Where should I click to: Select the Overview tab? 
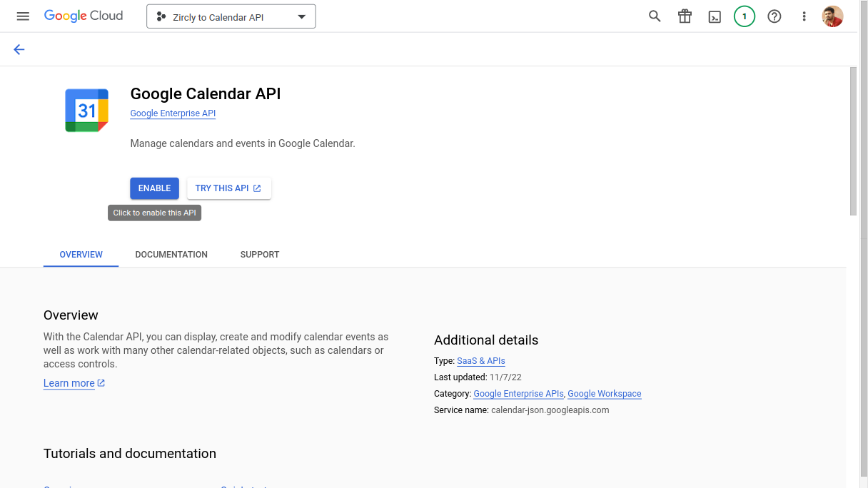pos(81,255)
